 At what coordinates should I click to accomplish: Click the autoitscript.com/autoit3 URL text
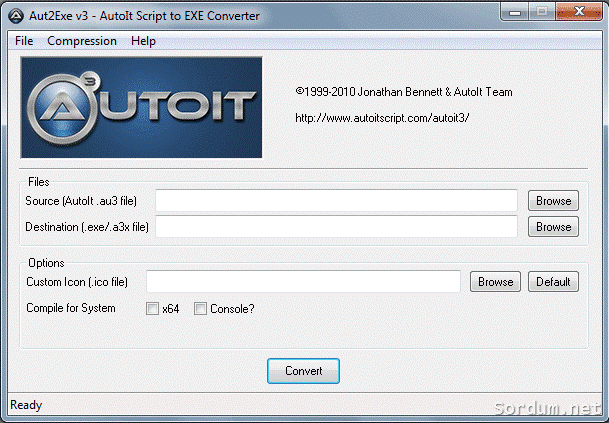pyautogui.click(x=382, y=118)
